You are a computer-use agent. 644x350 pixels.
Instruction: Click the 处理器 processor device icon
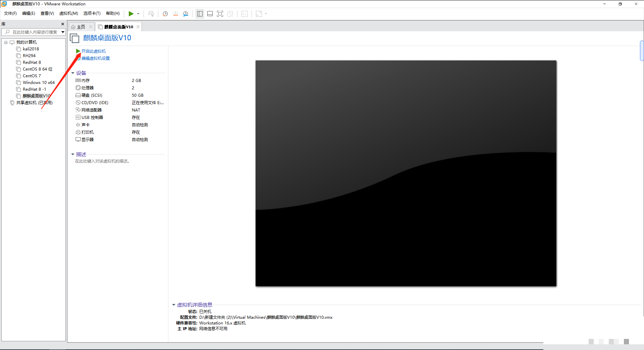point(78,88)
